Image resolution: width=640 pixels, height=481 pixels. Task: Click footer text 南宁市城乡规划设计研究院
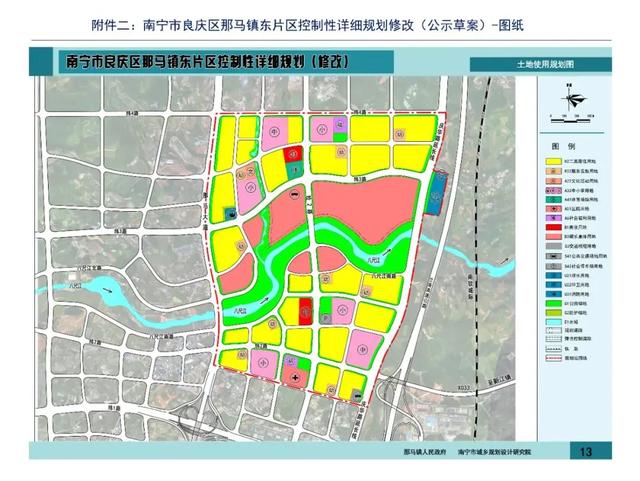coord(494,452)
